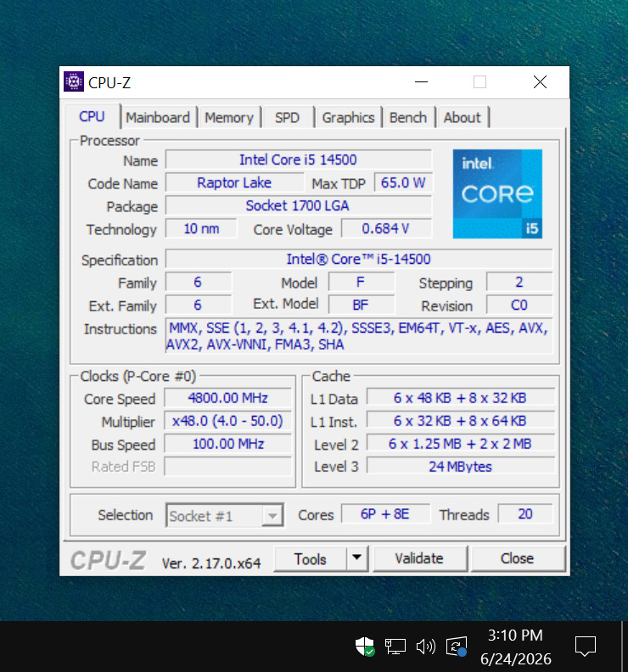
Task: Click the Level 3 value '24 MBytes'
Action: tap(461, 467)
